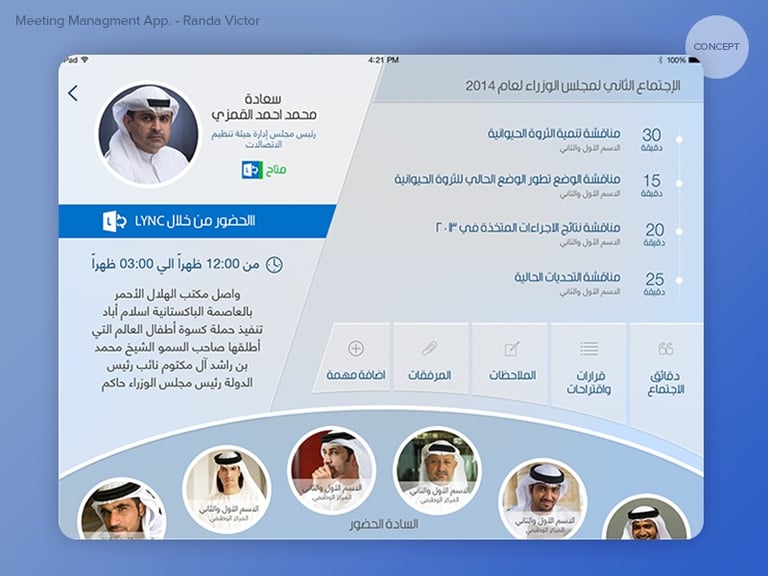Click the list icon for قرارات واقتراحات
The height and width of the screenshot is (576, 768).
pos(589,348)
